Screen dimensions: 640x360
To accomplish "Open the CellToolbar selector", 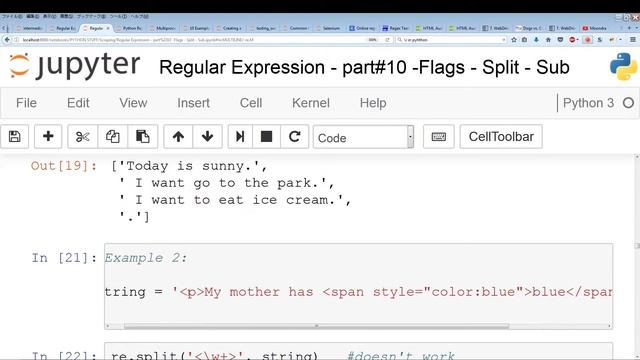I will [501, 136].
